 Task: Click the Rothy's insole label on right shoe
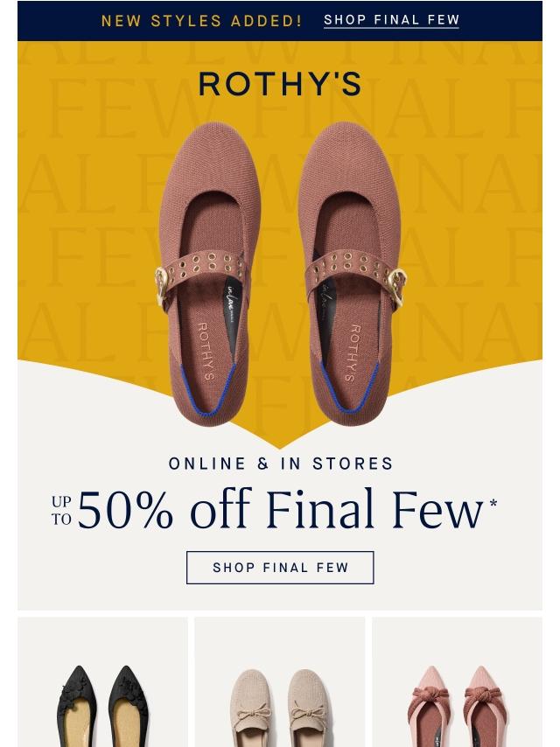point(353,353)
